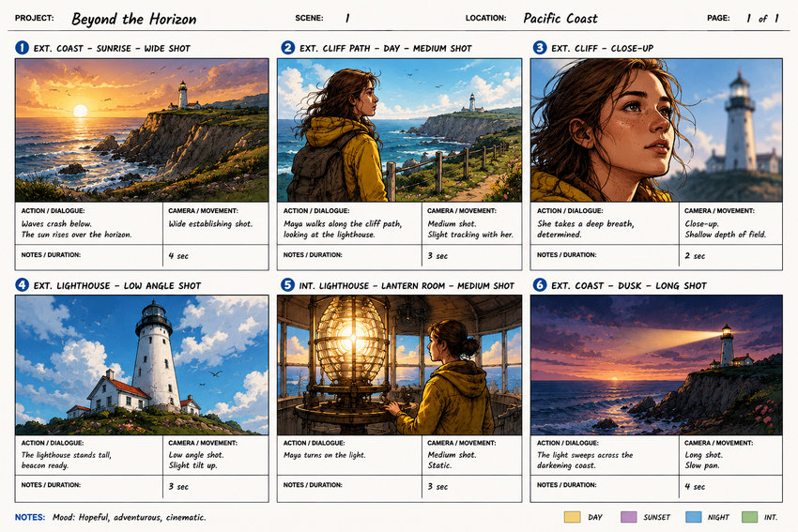Click heading 'INT. LIGHTHOUSE - LANTERN ROOM - MEDIUM SHOT'

407,286
